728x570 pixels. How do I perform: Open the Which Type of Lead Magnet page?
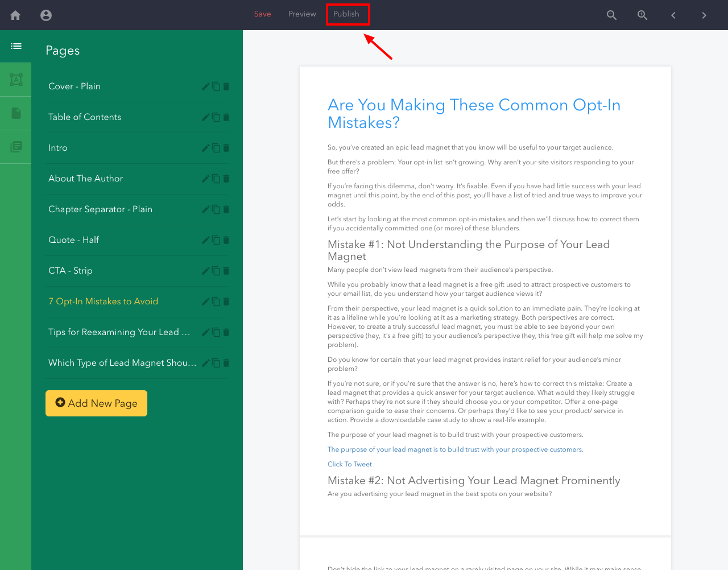point(122,363)
